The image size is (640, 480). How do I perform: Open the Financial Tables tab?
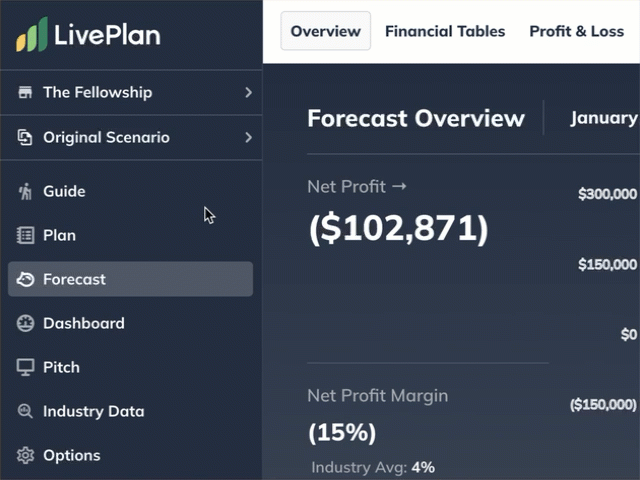445,31
